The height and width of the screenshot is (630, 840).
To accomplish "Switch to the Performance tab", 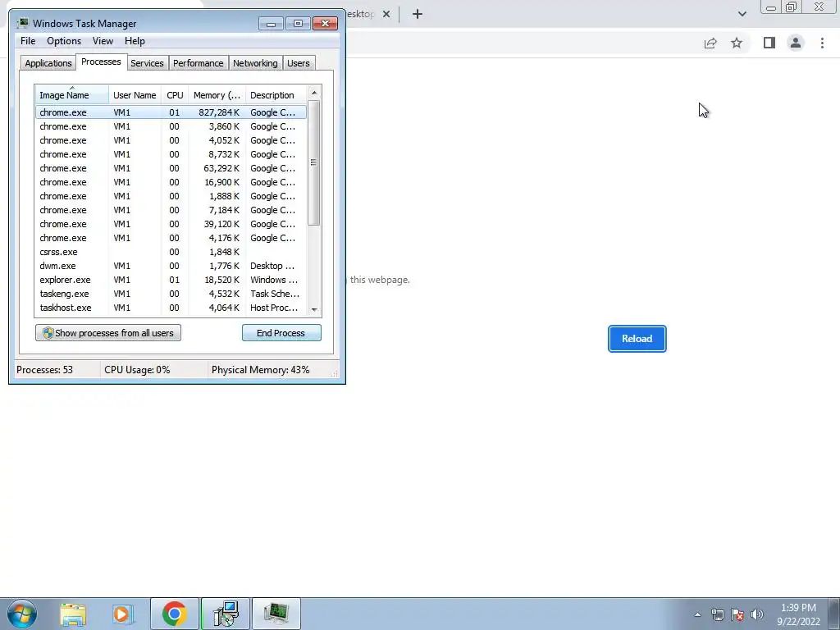I will click(199, 63).
